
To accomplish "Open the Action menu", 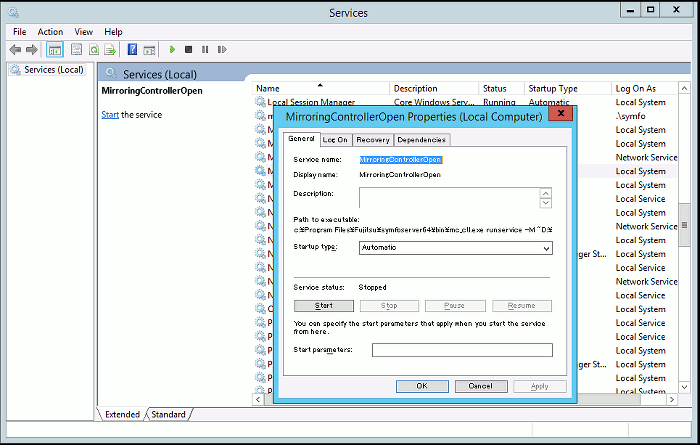I will 50,32.
